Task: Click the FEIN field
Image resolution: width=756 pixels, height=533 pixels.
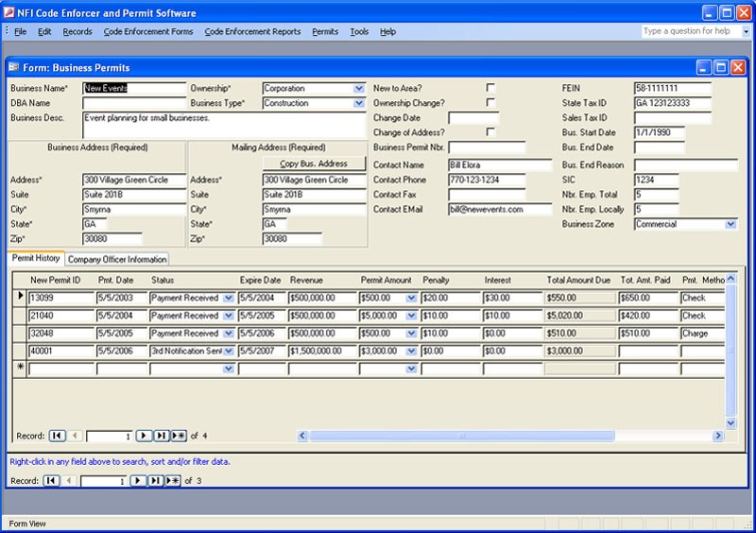Action: pyautogui.click(x=673, y=88)
